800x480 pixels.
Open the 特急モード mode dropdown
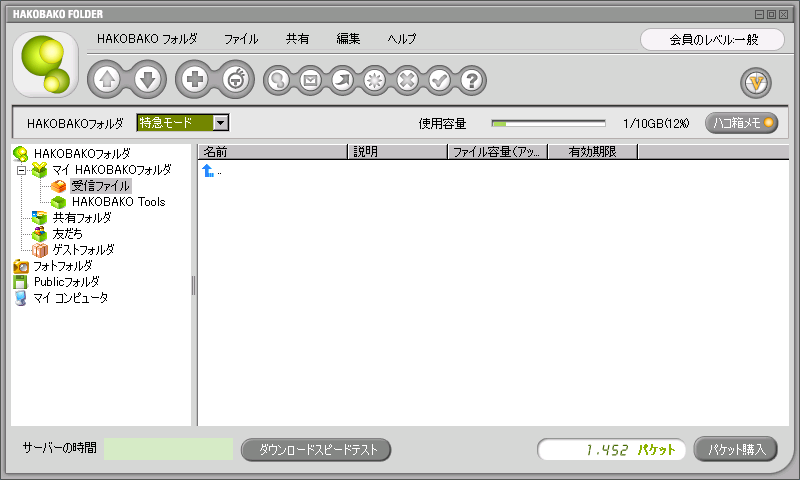[x=221, y=123]
